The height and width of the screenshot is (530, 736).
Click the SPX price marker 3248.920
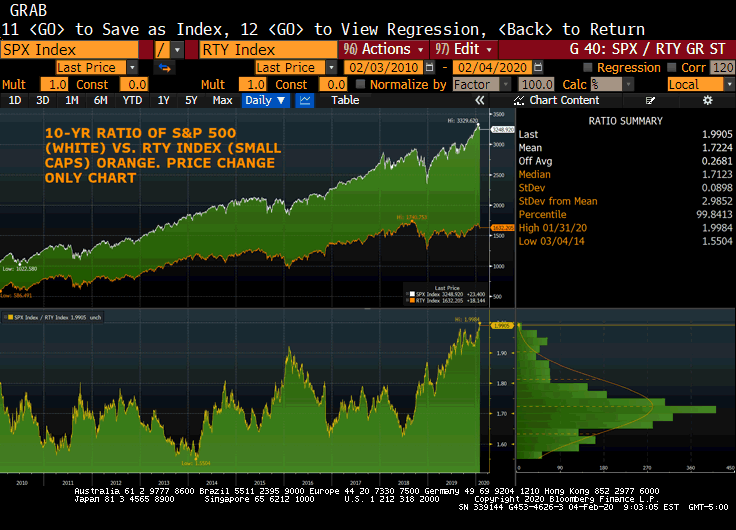503,129
